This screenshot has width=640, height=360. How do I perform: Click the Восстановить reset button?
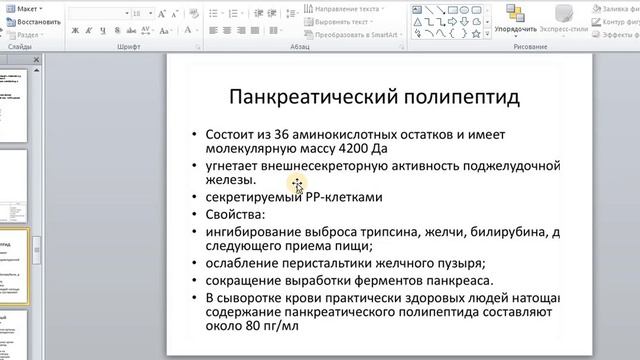coord(33,22)
